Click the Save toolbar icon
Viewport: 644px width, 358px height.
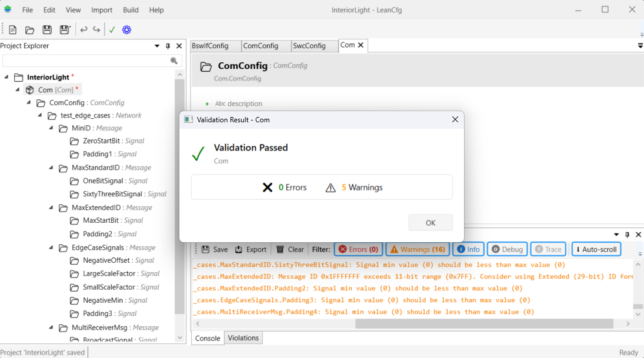pyautogui.click(x=47, y=30)
